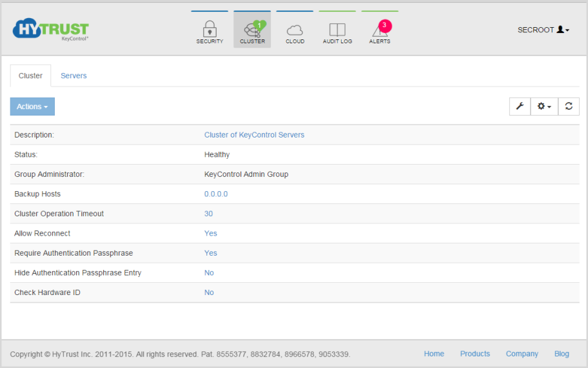Click the HyTrust KeyControl logo
This screenshot has height=368, width=588.
[x=51, y=29]
